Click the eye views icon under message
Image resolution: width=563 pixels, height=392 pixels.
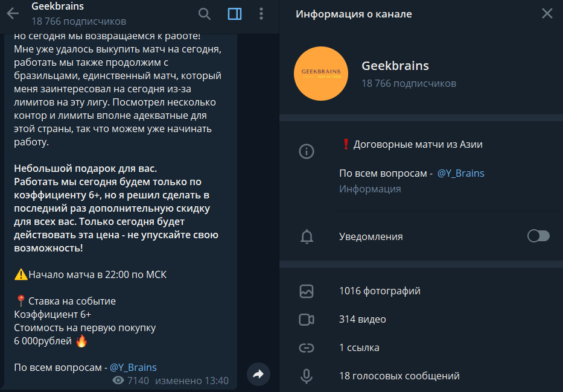tap(118, 381)
